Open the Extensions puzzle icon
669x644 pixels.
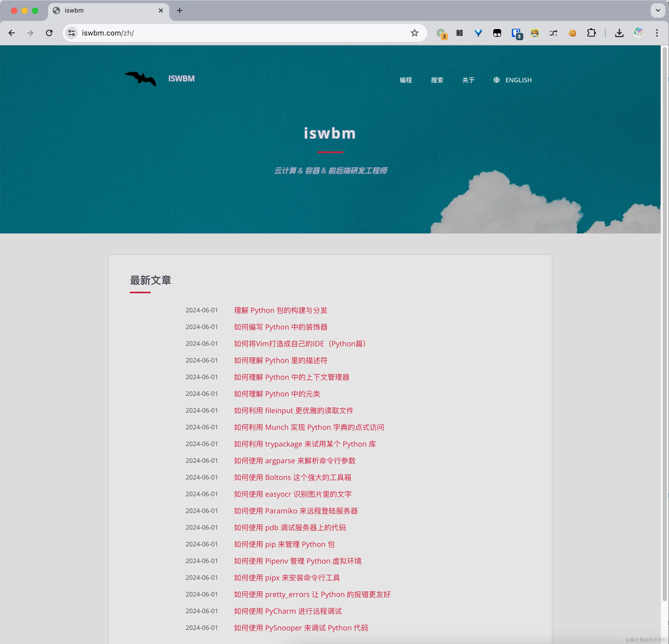[x=591, y=33]
